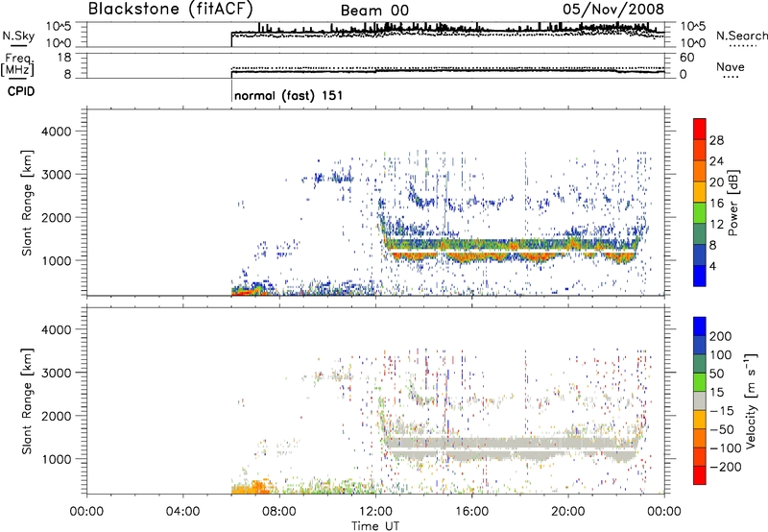
Task: Select the Velocity colorbar segment between 50 and 100
Action: [700, 364]
